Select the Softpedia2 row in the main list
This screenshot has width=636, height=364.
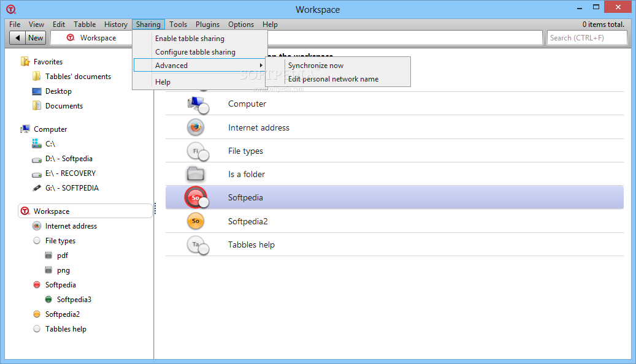[x=394, y=221]
